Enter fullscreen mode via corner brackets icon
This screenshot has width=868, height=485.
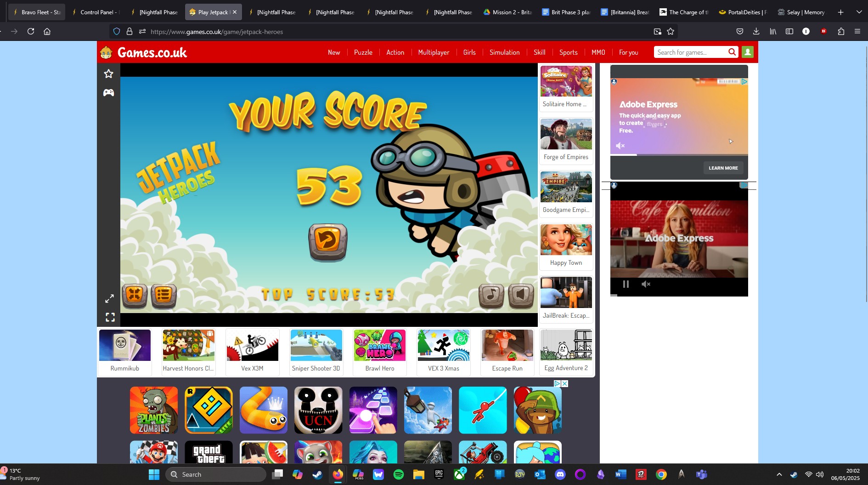point(110,317)
